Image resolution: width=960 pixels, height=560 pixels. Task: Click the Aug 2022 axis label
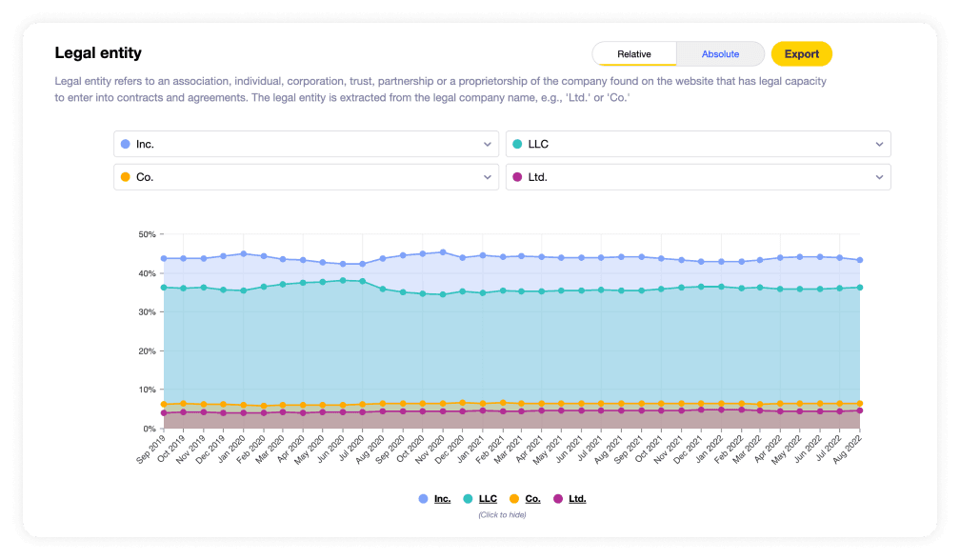tap(847, 449)
